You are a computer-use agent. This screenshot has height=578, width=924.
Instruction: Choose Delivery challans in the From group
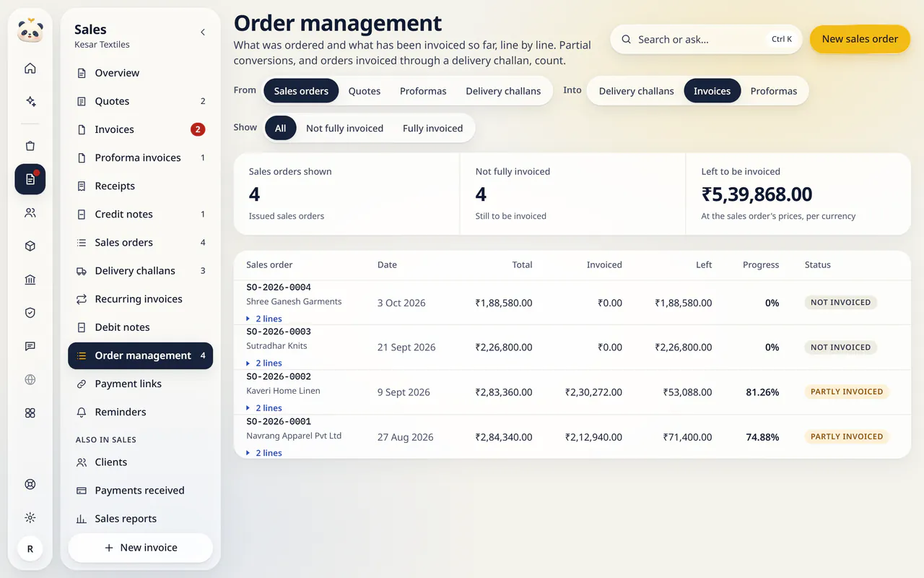503,91
